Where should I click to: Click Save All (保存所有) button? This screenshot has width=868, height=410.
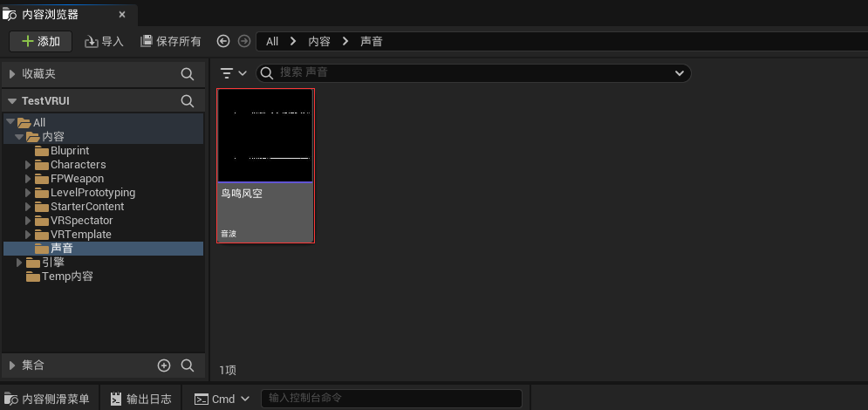tap(170, 42)
